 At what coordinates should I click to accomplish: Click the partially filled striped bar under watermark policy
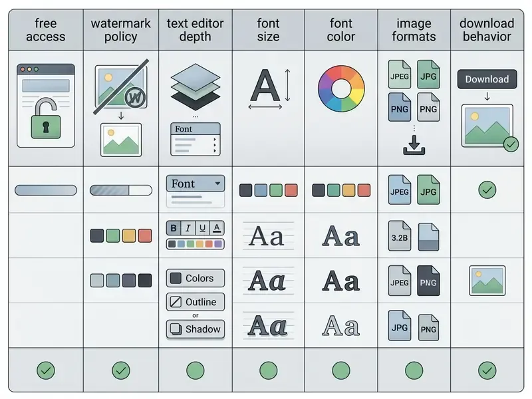pos(121,190)
